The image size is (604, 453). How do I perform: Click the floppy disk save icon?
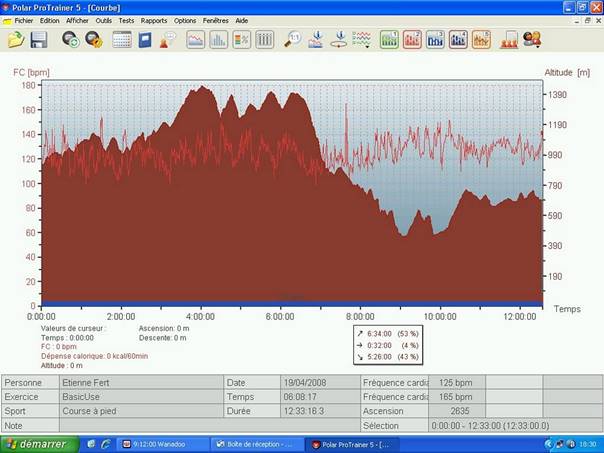39,40
